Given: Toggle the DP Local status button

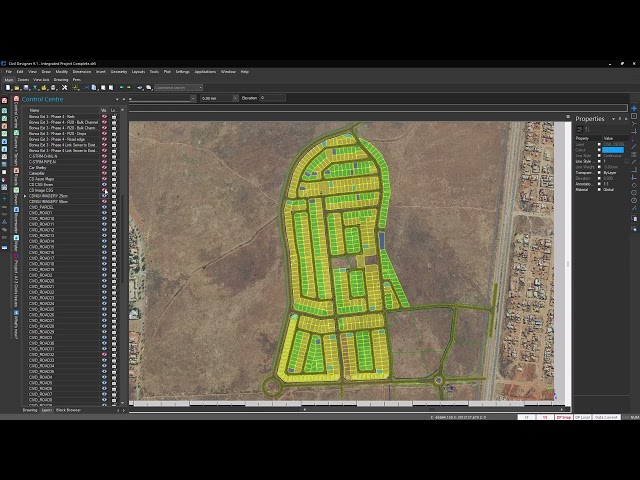Looking at the screenshot, I should (582, 417).
